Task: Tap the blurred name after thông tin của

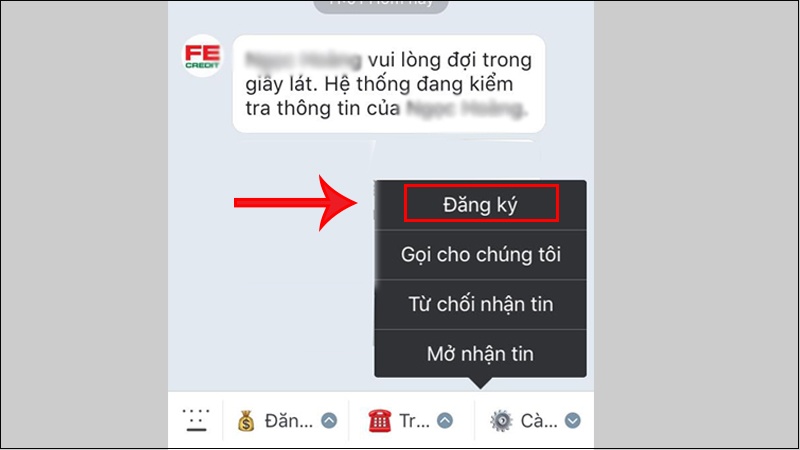Action: 465,109
